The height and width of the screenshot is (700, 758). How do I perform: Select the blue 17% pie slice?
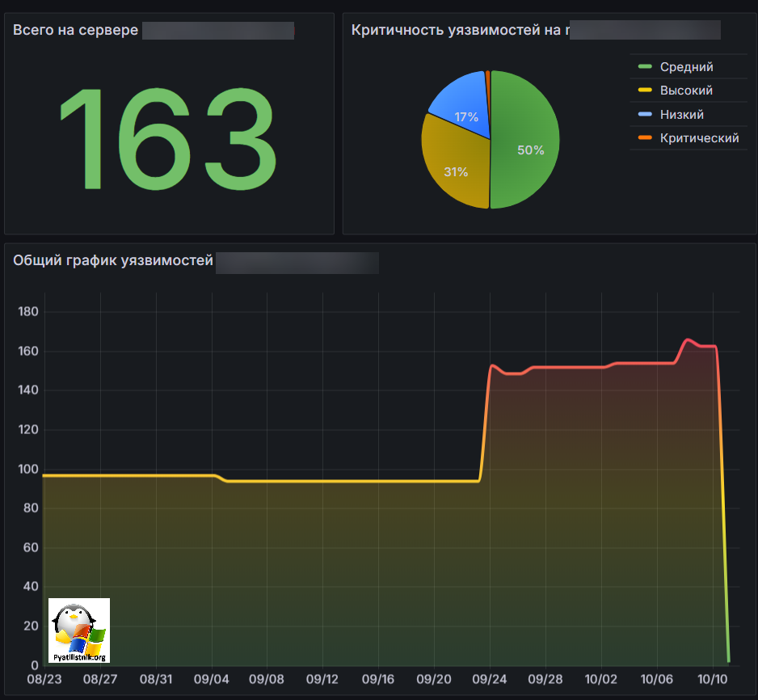pyautogui.click(x=461, y=109)
